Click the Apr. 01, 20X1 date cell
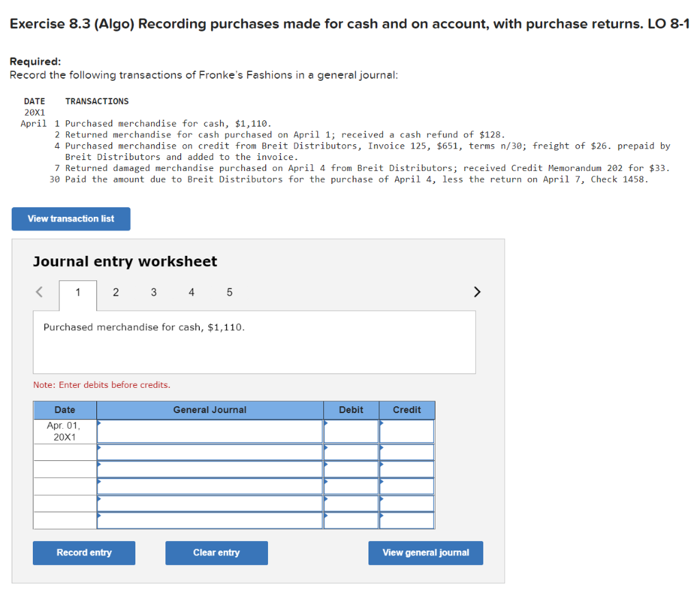The image size is (700, 593). [x=64, y=431]
